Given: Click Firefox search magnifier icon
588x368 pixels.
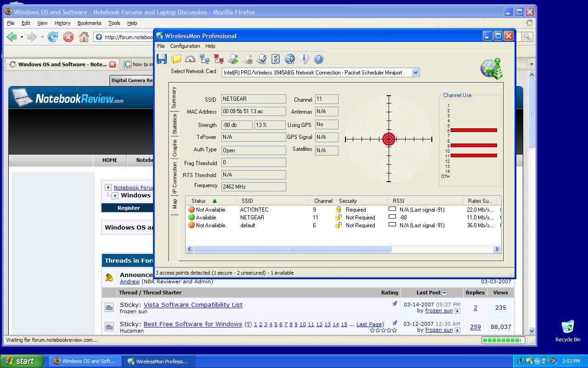Looking at the screenshot, I should pyautogui.click(x=527, y=37).
